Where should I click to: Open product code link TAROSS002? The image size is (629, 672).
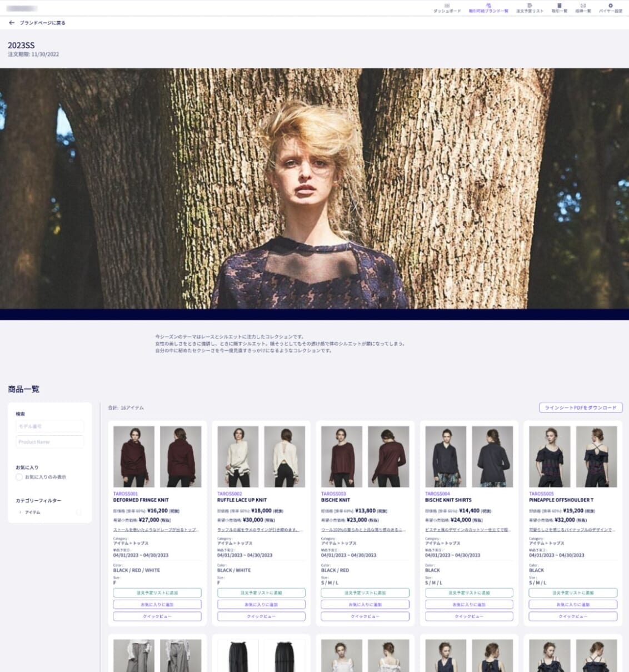[x=229, y=494]
